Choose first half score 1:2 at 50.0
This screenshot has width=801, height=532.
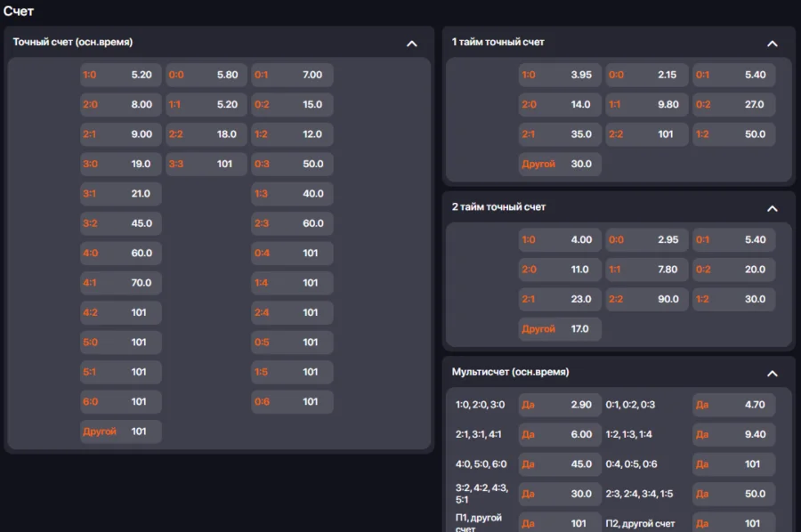[x=733, y=134]
